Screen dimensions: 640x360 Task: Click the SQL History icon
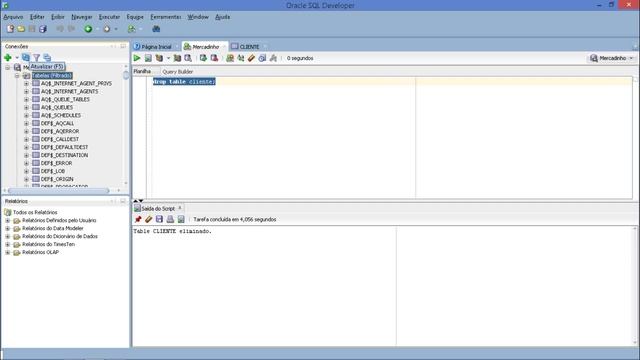click(262, 58)
